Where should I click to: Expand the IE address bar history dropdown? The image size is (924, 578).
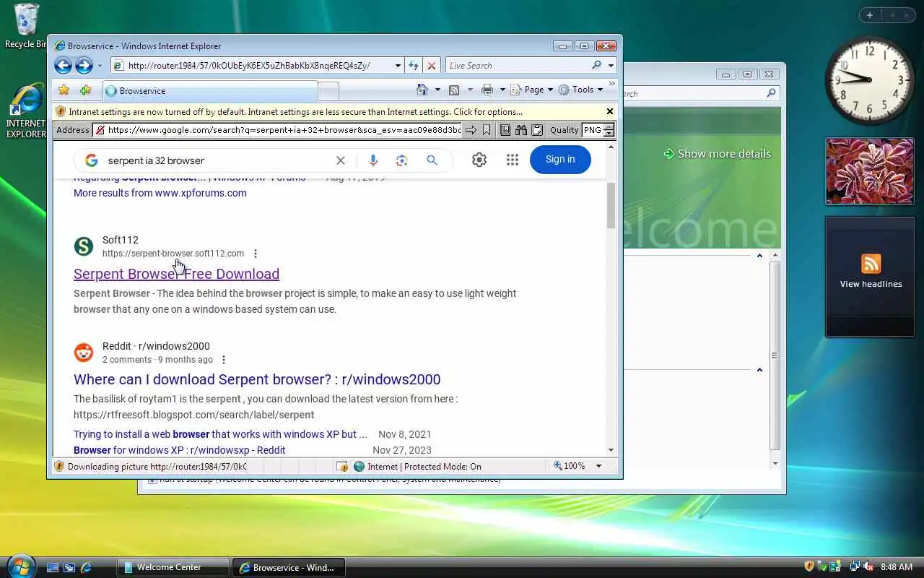click(397, 66)
